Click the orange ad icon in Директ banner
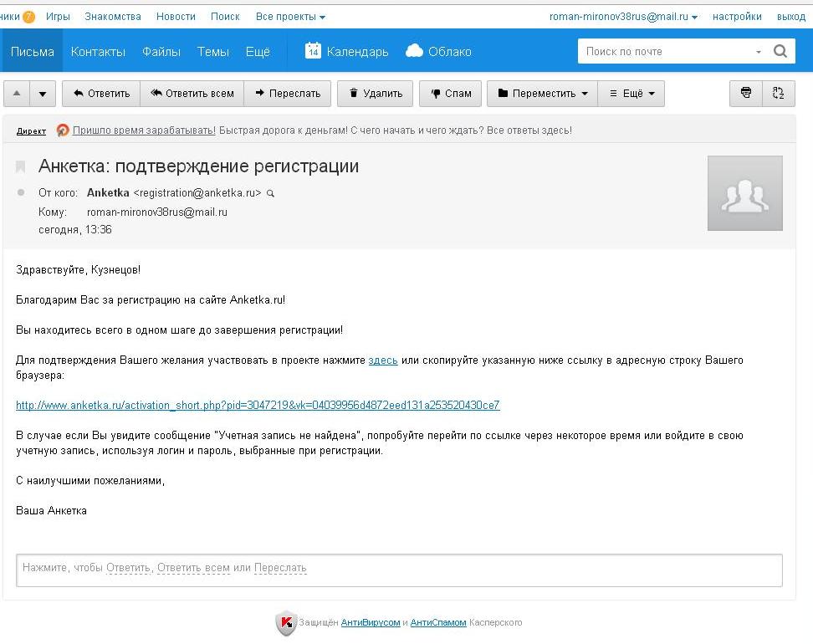The width and height of the screenshot is (813, 644). click(63, 130)
